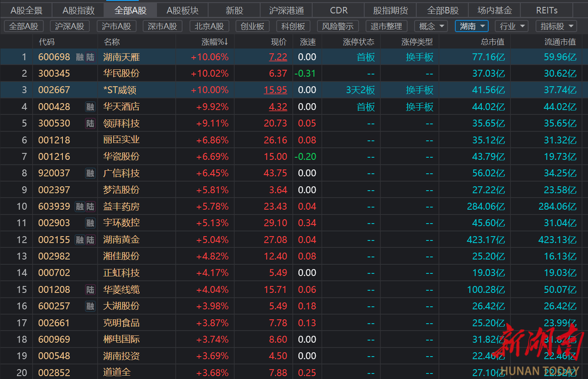Click the 风险警示 filter button
Screen dimensions: 588x379
pyautogui.click(x=338, y=26)
